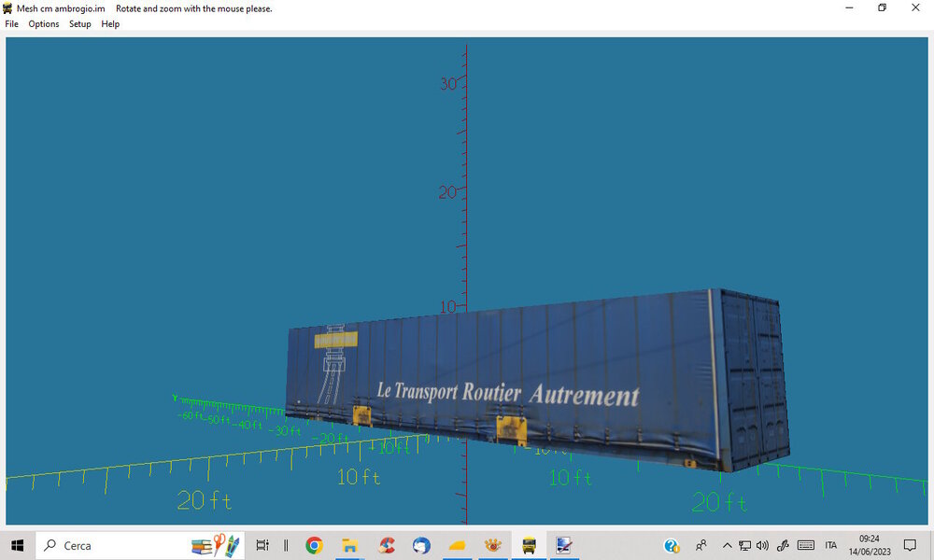Viewport: 934px width, 560px height.
Task: Restore down the Mesh viewer window
Action: 883,7
